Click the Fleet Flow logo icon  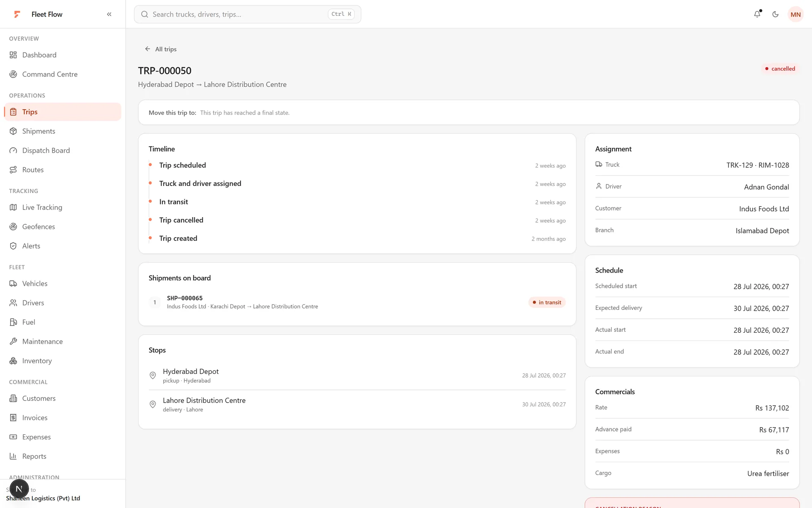17,14
